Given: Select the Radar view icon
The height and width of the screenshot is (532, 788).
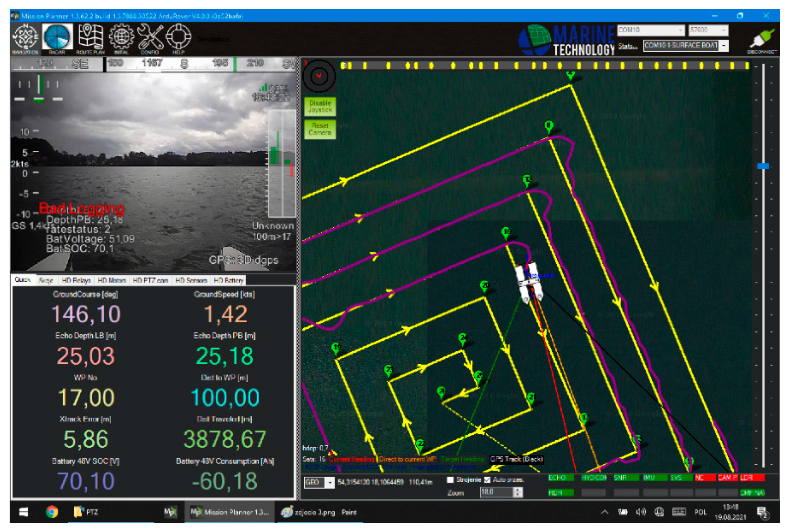Looking at the screenshot, I should 57,37.
